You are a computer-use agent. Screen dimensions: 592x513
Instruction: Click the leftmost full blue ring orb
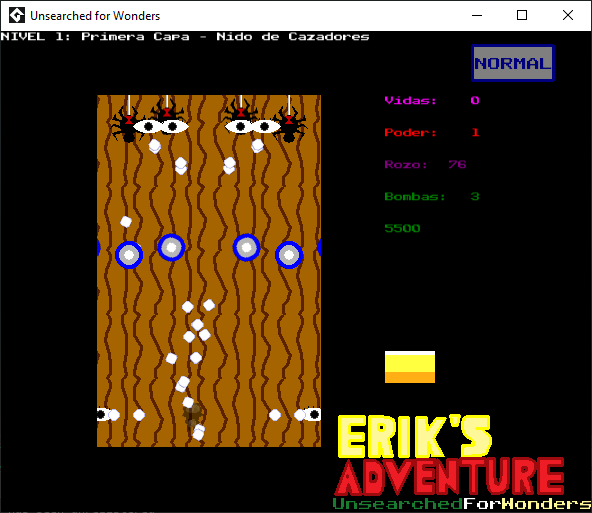point(129,255)
